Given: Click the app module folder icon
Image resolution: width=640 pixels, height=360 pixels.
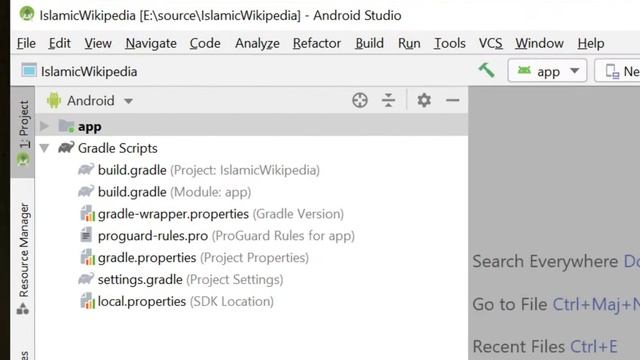Looking at the screenshot, I should pos(66,126).
